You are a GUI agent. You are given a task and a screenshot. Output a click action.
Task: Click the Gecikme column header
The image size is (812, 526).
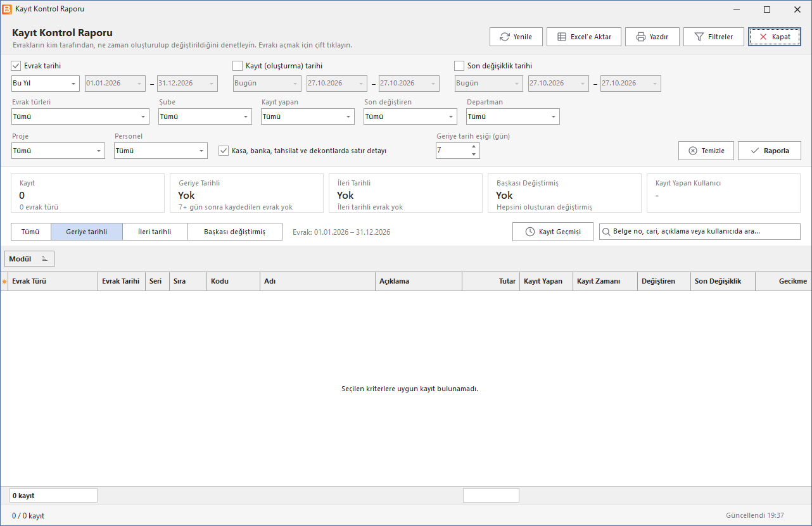(x=783, y=282)
